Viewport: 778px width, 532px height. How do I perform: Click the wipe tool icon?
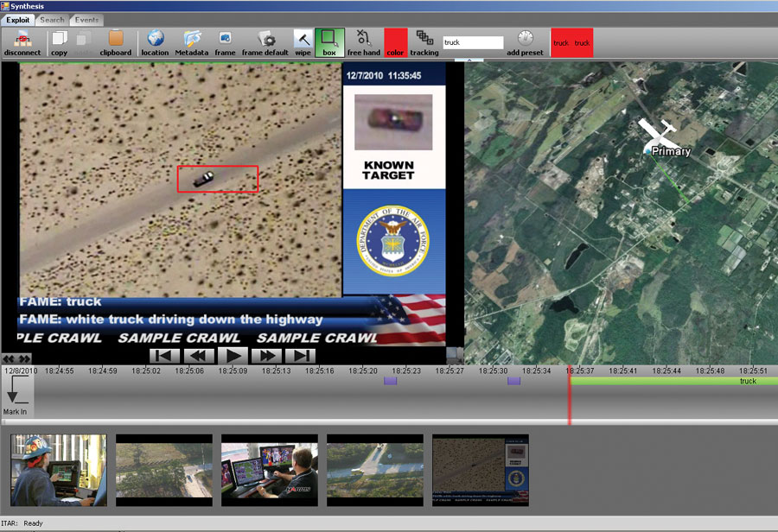[x=303, y=40]
